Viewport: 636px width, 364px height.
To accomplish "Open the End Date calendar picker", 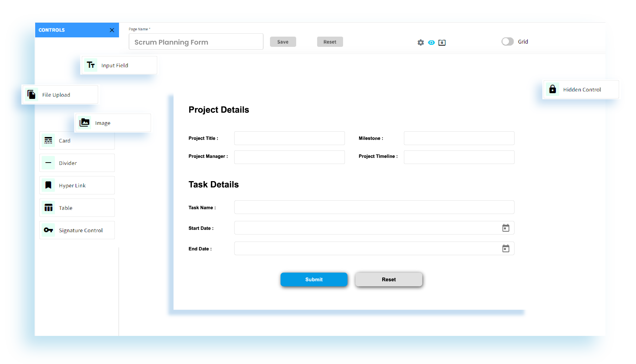I will [x=506, y=248].
